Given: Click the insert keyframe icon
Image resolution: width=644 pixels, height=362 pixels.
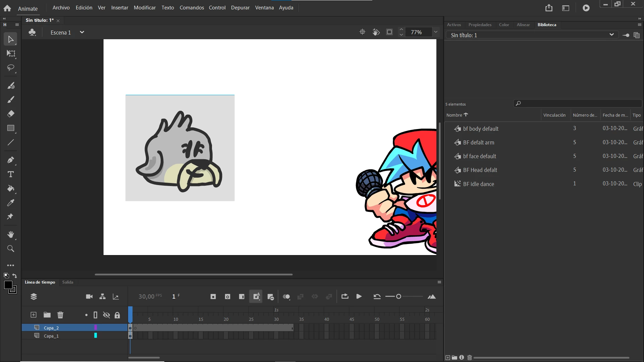Looking at the screenshot, I should click(x=213, y=297).
